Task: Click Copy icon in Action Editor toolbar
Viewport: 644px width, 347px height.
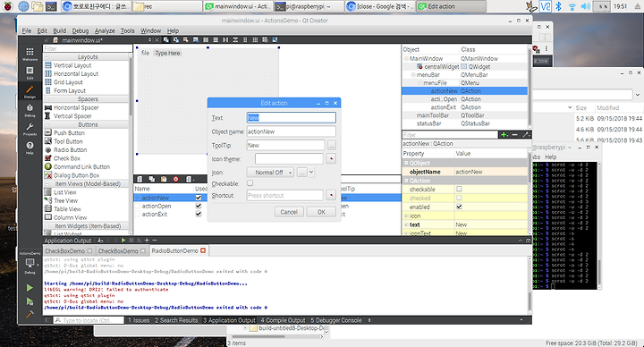Action: pyautogui.click(x=151, y=179)
